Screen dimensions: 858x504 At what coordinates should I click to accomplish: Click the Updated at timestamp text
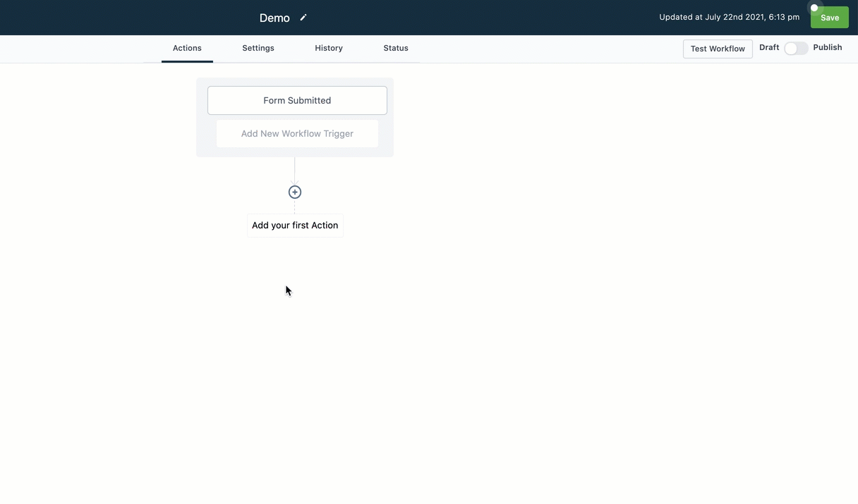coord(729,18)
